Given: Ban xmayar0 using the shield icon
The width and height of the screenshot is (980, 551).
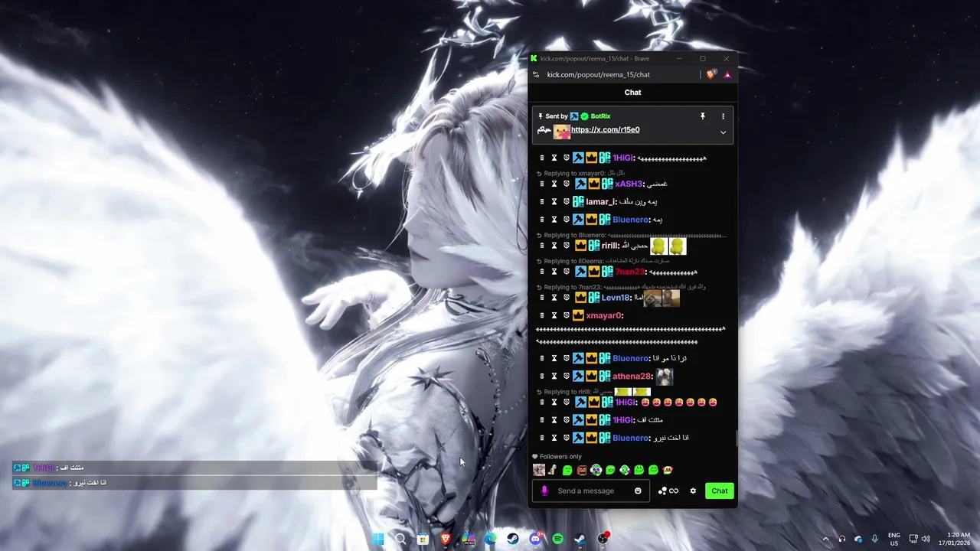Looking at the screenshot, I should (x=567, y=315).
